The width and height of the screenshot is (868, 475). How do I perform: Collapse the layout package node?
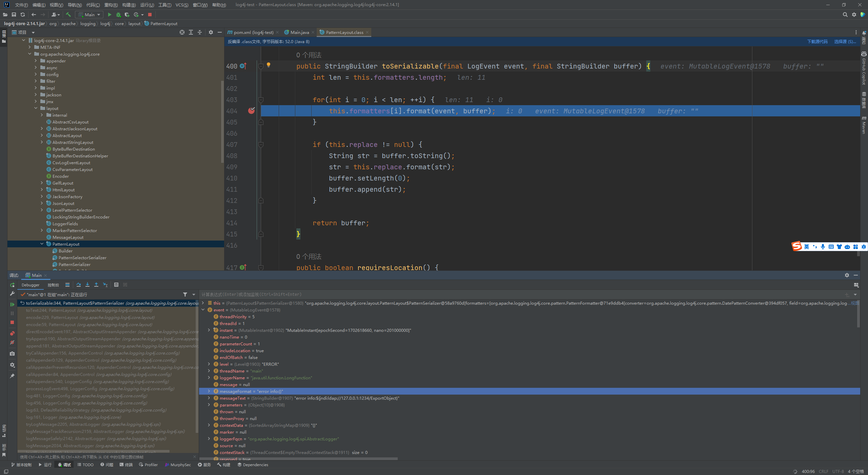tap(36, 108)
